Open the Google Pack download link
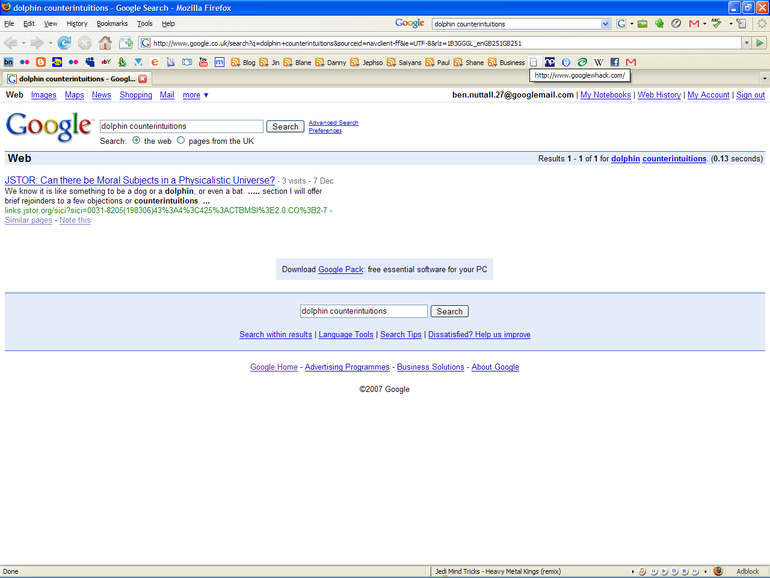Viewport: 770px width, 578px height. pyautogui.click(x=341, y=270)
